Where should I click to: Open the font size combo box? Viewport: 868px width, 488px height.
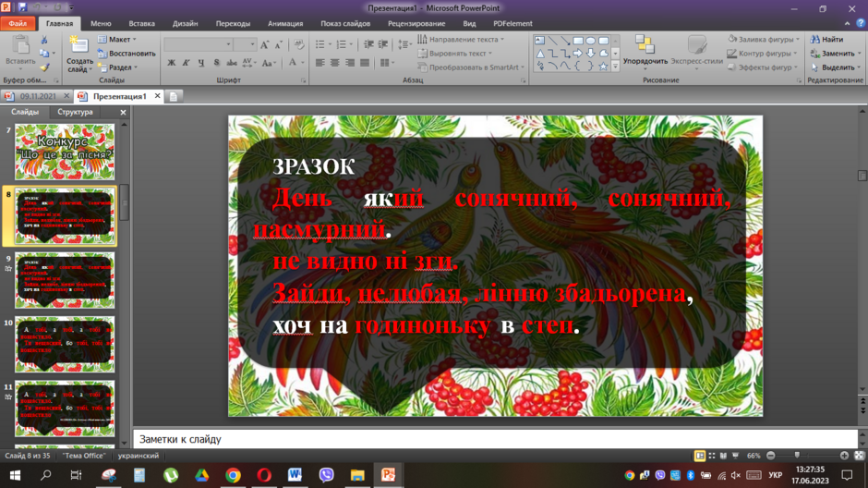point(245,44)
